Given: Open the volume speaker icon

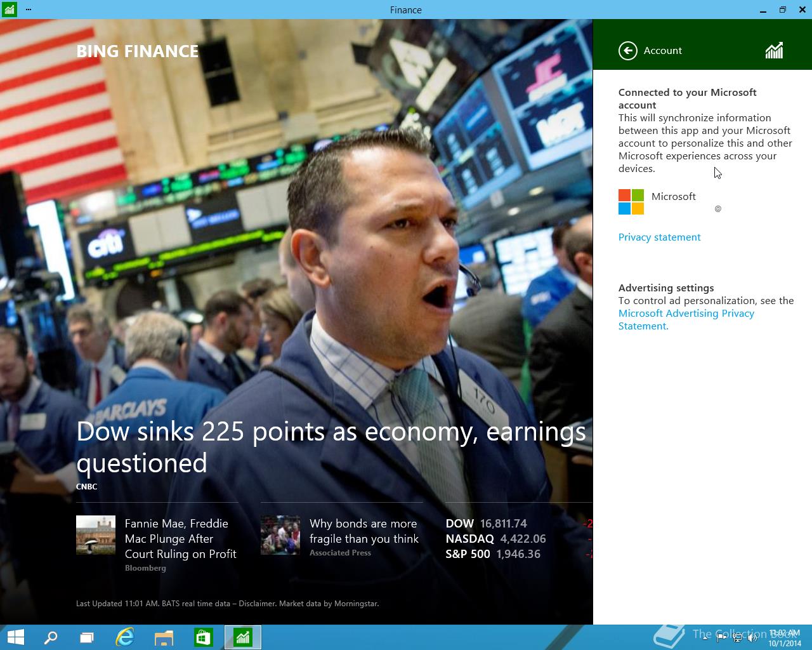Looking at the screenshot, I should pyautogui.click(x=752, y=638).
